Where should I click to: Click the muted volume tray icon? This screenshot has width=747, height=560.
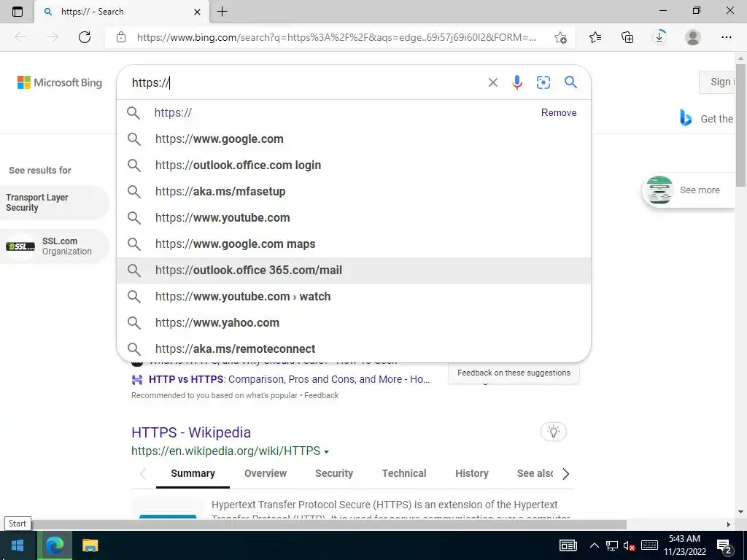[630, 545]
